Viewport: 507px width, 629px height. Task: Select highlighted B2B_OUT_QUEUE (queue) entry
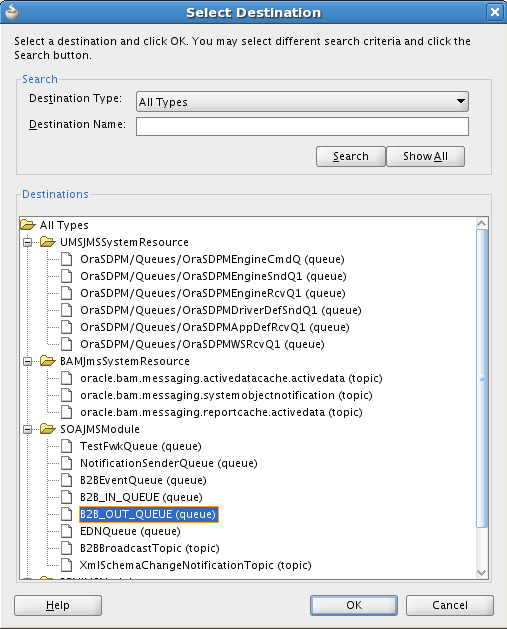click(149, 514)
